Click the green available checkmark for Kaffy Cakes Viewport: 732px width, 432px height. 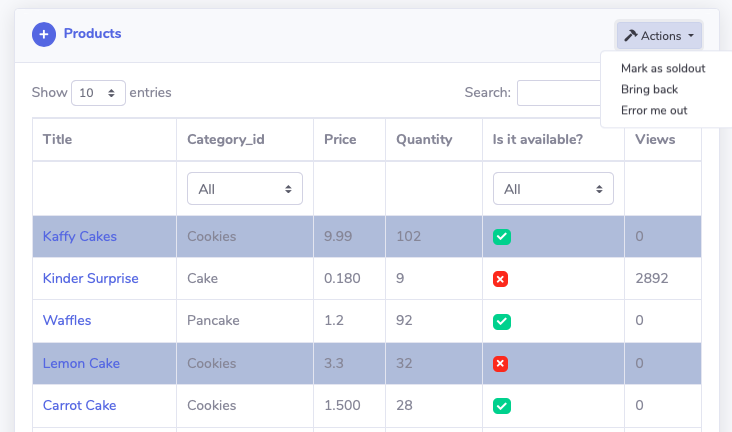(x=502, y=237)
